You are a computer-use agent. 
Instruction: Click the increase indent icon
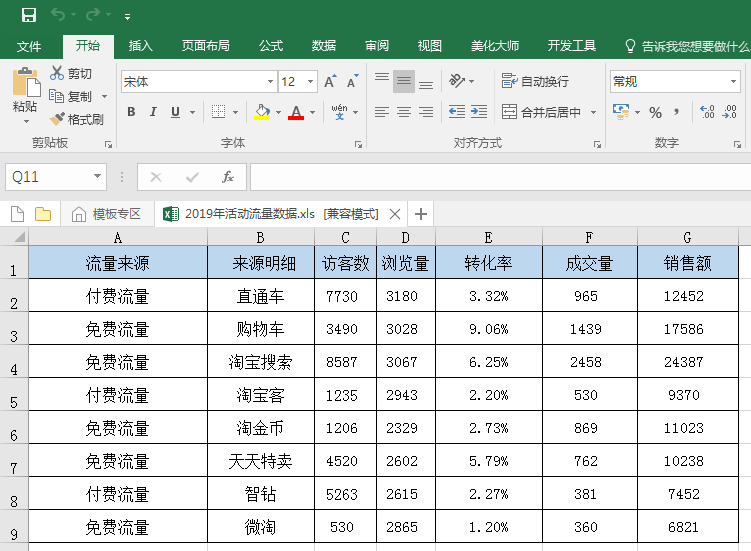coord(480,112)
